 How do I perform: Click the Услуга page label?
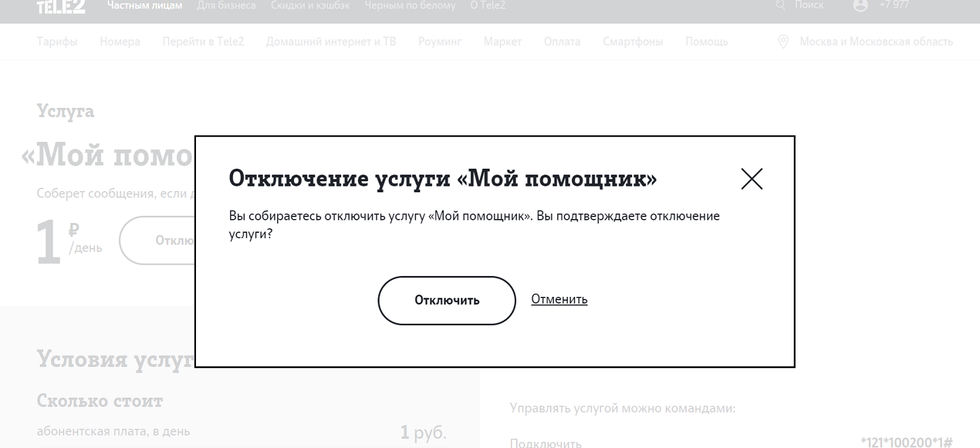click(x=65, y=111)
